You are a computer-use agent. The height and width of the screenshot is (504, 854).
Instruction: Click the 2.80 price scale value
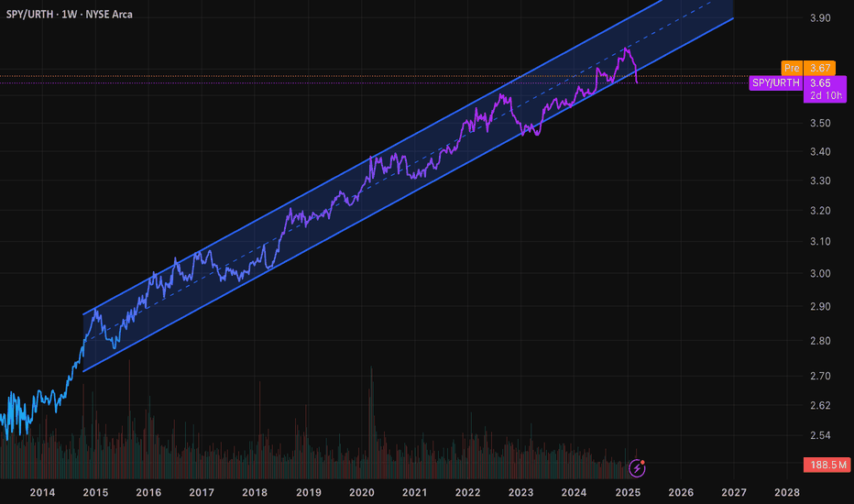[820, 341]
